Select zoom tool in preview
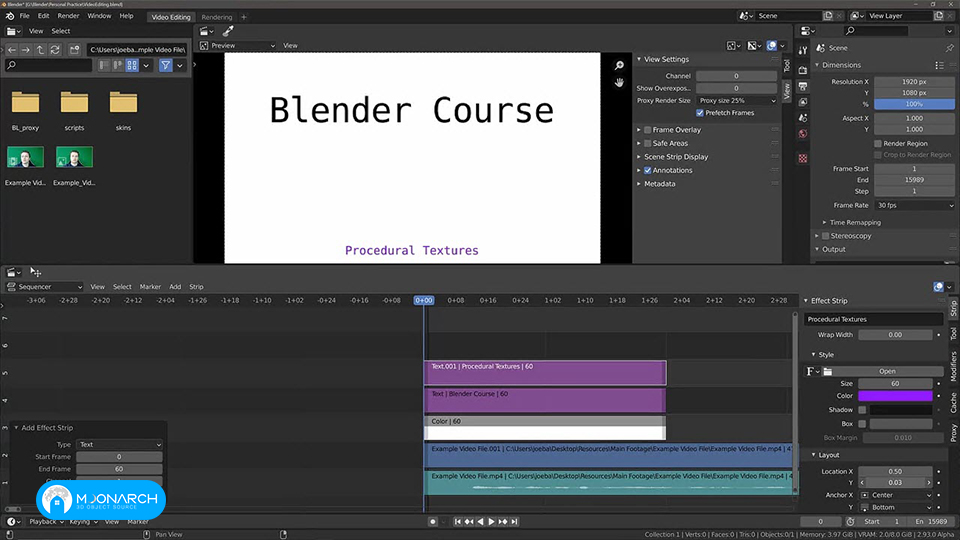Image resolution: width=960 pixels, height=540 pixels. coord(619,66)
